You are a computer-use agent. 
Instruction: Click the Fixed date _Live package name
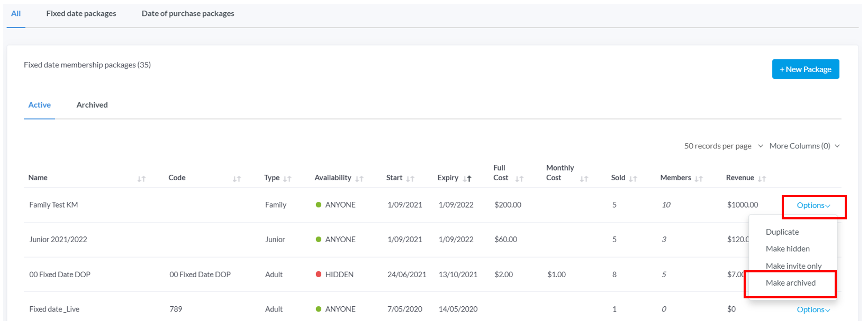pos(54,309)
